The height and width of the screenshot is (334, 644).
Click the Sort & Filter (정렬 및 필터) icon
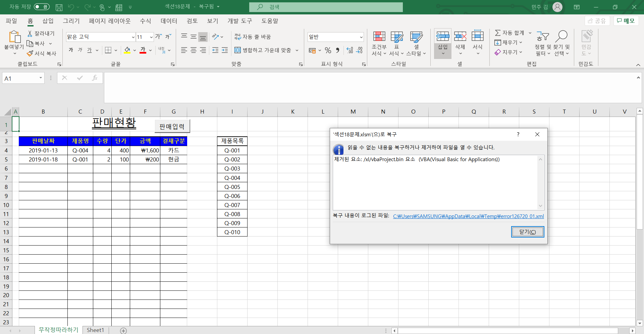coord(542,36)
